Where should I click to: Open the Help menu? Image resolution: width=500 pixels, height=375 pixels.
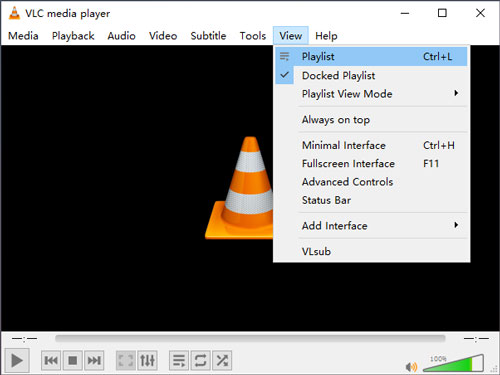pyautogui.click(x=326, y=36)
